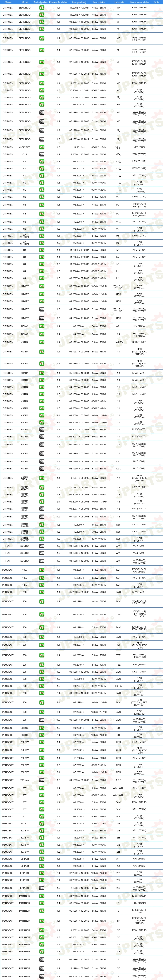
Task: Click the 85kW / 115KM power cell
Action: pyautogui.click(x=98, y=147)
